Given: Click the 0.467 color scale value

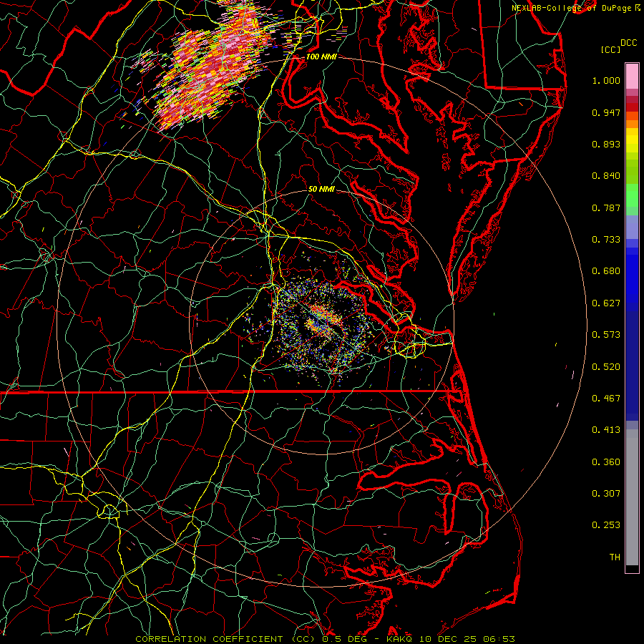Looking at the screenshot, I should point(606,399).
